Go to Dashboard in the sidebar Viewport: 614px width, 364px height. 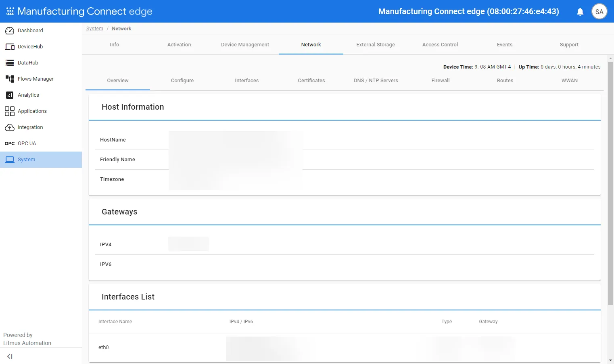click(x=41, y=31)
